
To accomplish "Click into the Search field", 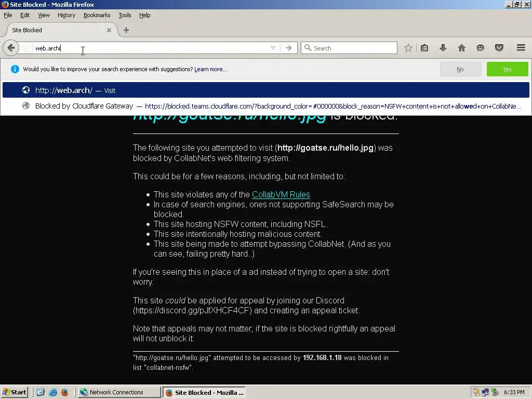I will coord(349,48).
